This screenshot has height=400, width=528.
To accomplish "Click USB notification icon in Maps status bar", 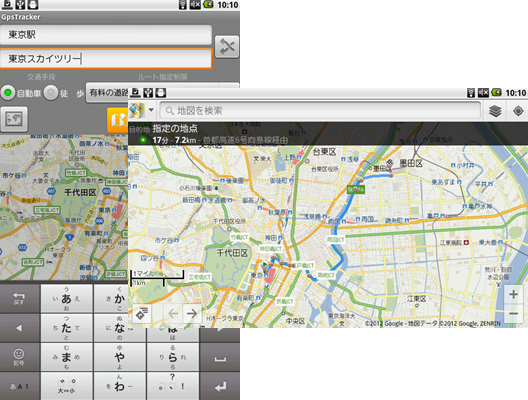I will (148, 93).
